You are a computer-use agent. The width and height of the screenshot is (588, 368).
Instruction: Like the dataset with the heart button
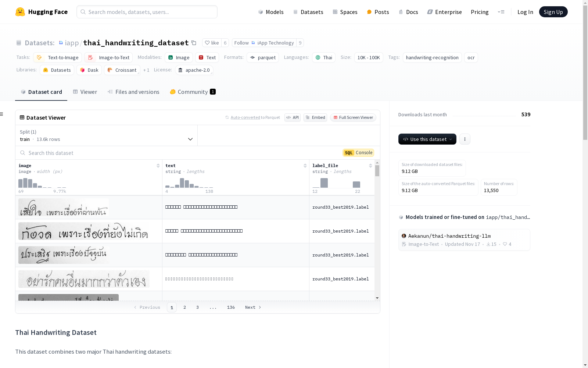click(212, 43)
